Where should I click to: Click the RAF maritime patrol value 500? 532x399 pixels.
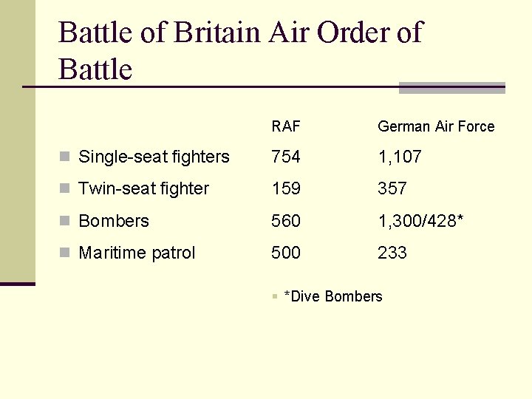(x=286, y=253)
